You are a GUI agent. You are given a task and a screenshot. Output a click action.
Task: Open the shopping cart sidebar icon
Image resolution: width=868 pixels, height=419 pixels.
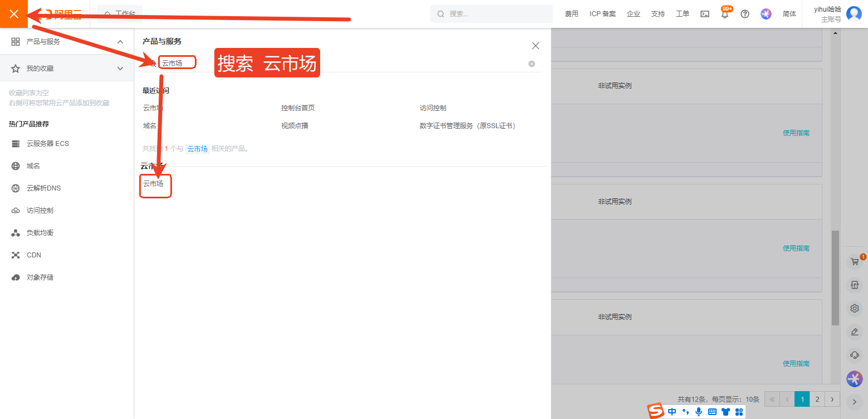pyautogui.click(x=855, y=261)
